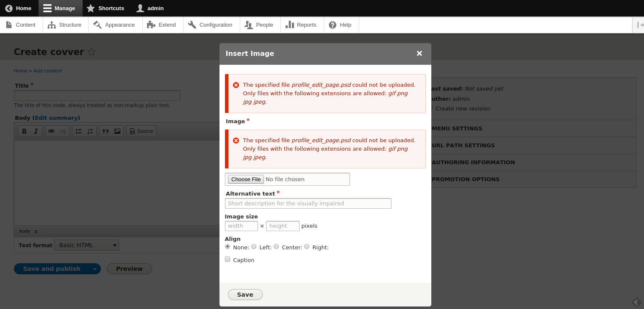This screenshot has width=644, height=309.
Task: Insert a numbered list in the editor
Action: [x=90, y=131]
